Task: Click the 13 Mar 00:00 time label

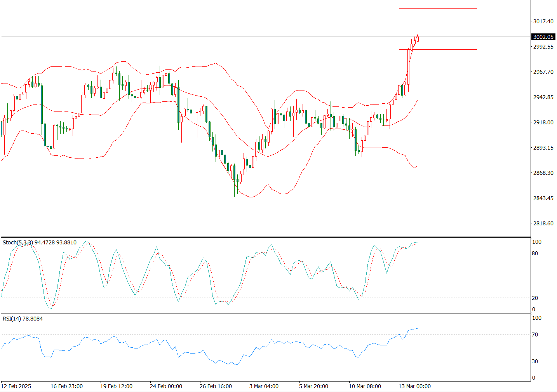Action: (x=414, y=386)
